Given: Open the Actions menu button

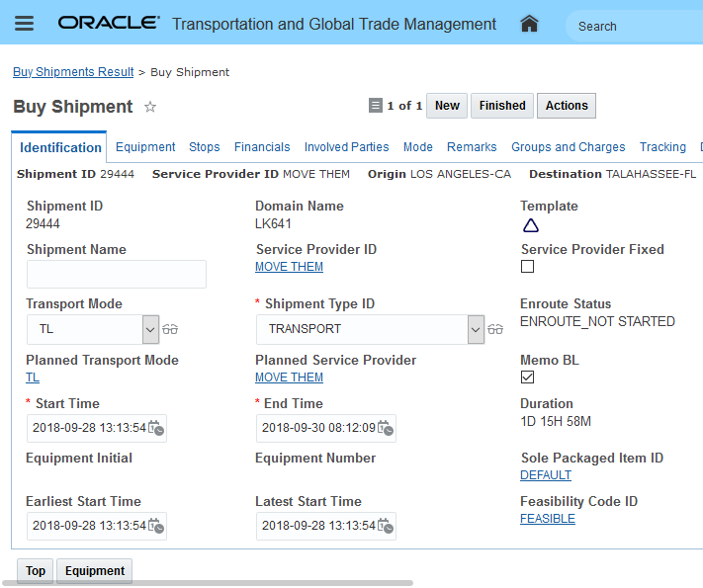Looking at the screenshot, I should pos(567,106).
